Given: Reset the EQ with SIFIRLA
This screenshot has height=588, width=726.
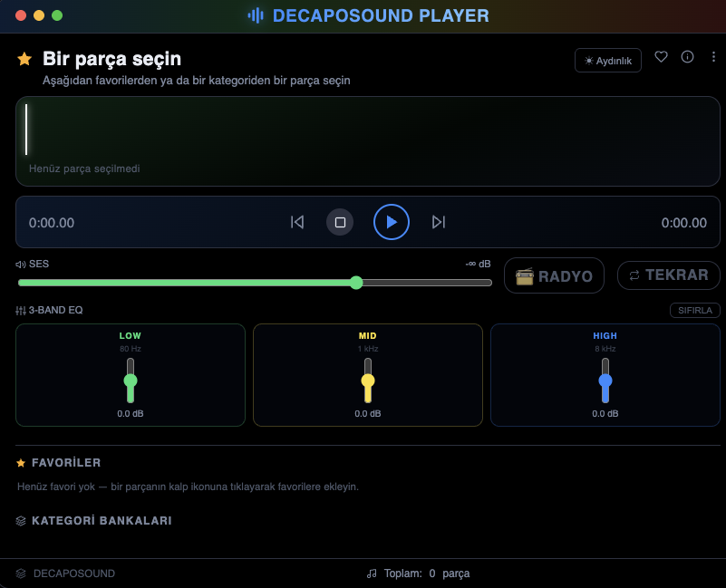Looking at the screenshot, I should (695, 310).
